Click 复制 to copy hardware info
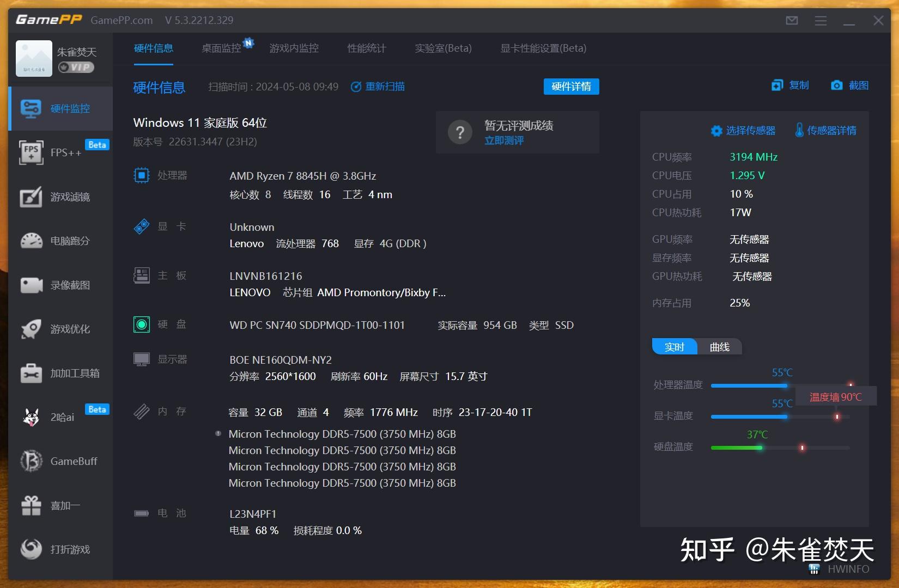The width and height of the screenshot is (899, 588). (791, 85)
